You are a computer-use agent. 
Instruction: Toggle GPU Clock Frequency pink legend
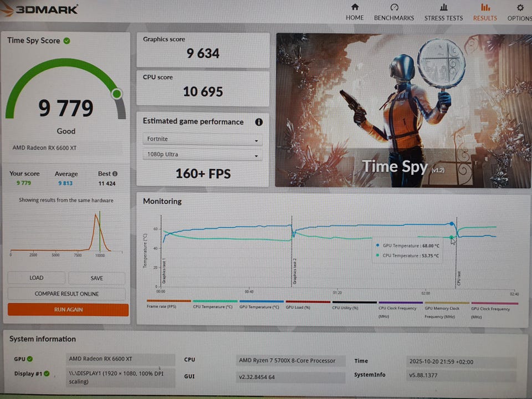[x=494, y=310]
